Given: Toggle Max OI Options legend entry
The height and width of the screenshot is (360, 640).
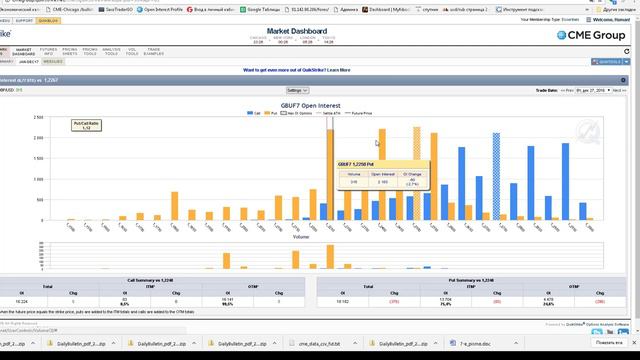Looking at the screenshot, I should (296, 113).
